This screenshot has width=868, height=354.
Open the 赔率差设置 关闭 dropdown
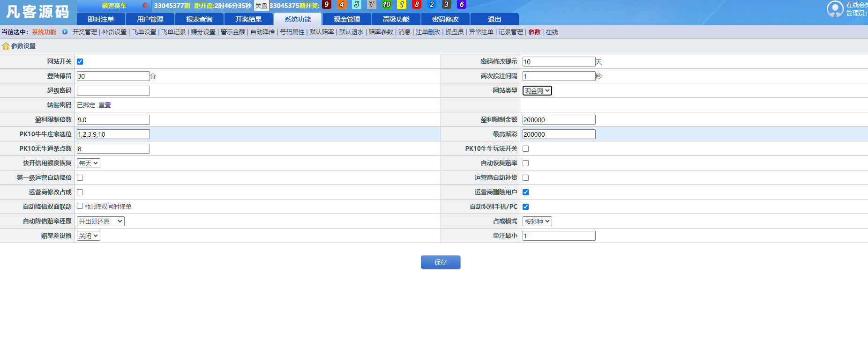(89, 236)
